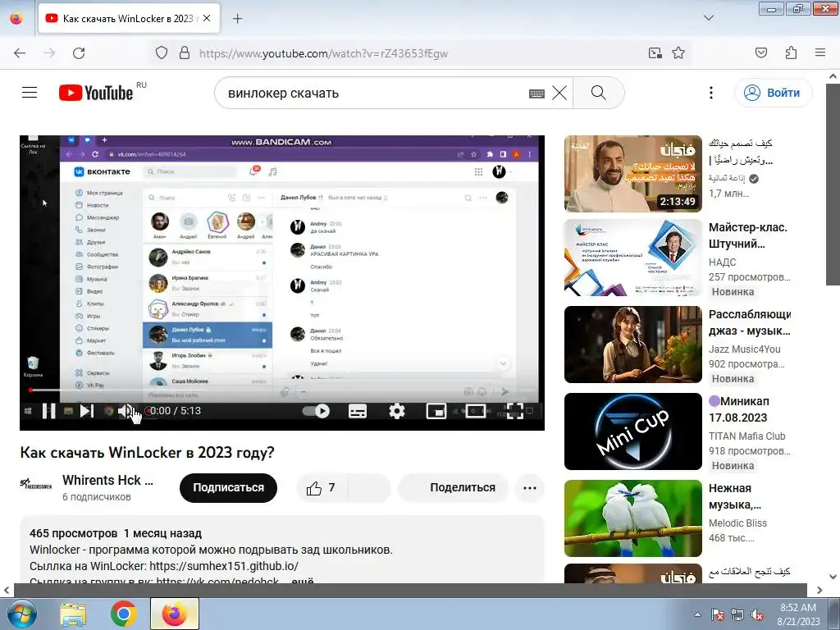This screenshot has width=840, height=630.
Task: Like the video with thumbs up
Action: point(322,487)
